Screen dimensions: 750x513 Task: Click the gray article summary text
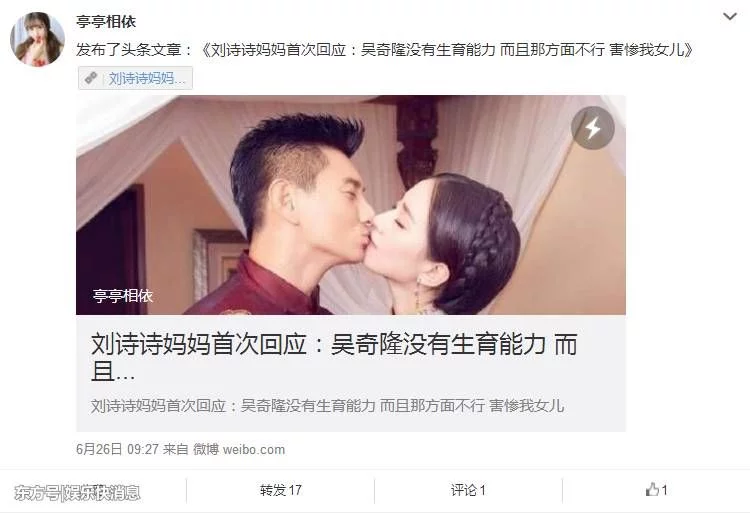328,406
